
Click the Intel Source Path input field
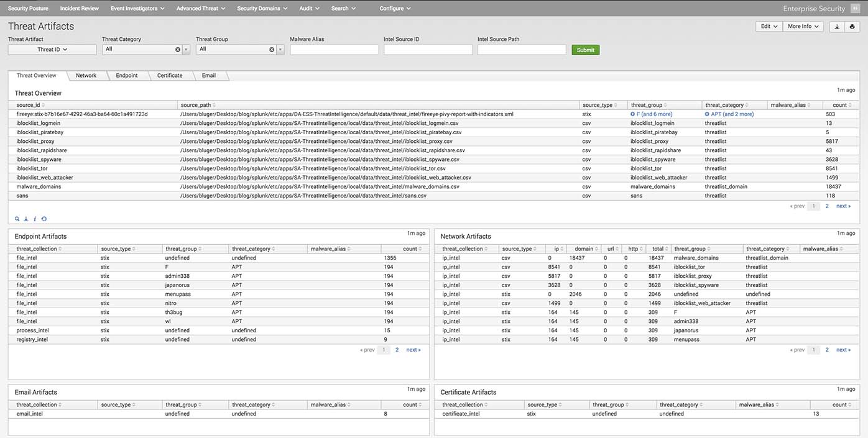coord(522,49)
